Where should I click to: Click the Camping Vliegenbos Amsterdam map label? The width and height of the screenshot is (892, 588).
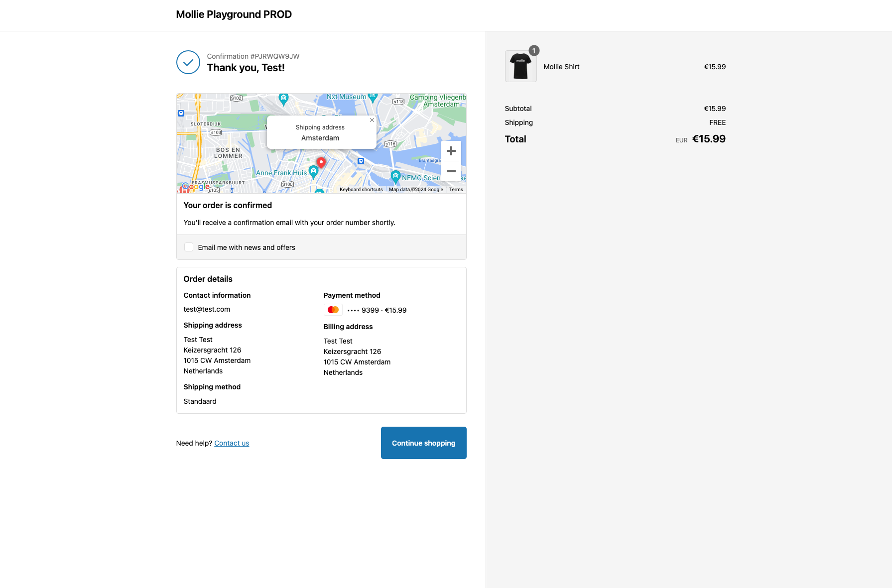(x=438, y=101)
